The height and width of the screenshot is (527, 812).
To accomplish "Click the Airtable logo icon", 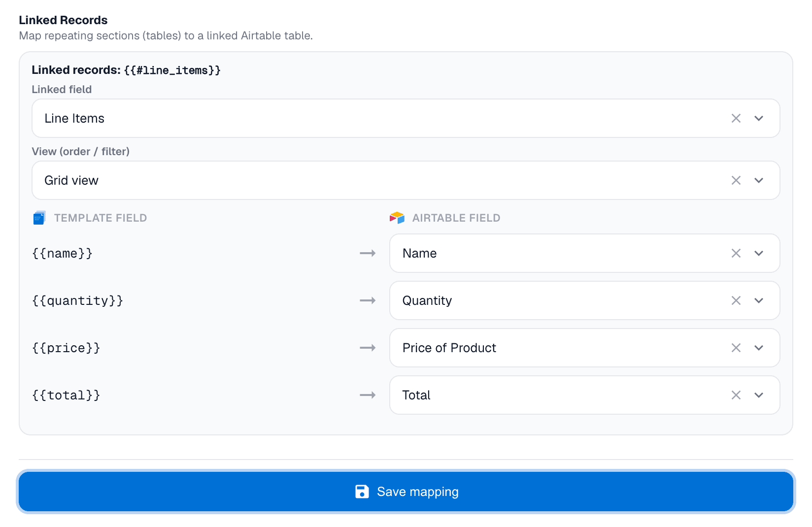I will 397,218.
